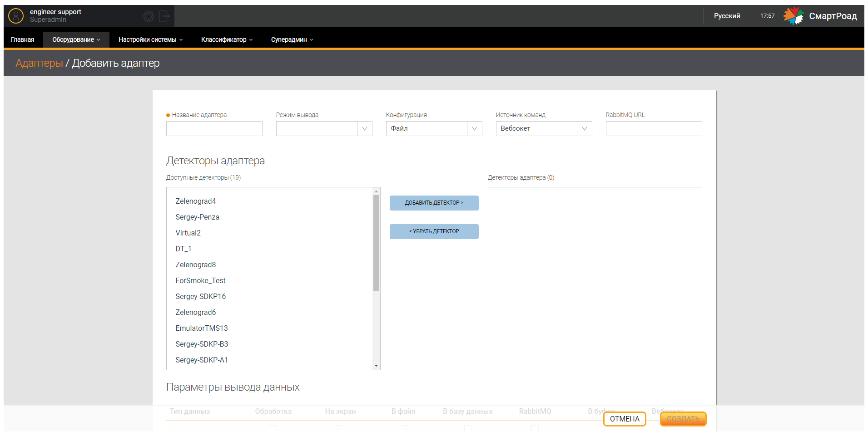Open the Режим вывода dropdown
The height and width of the screenshot is (436, 868).
click(324, 128)
